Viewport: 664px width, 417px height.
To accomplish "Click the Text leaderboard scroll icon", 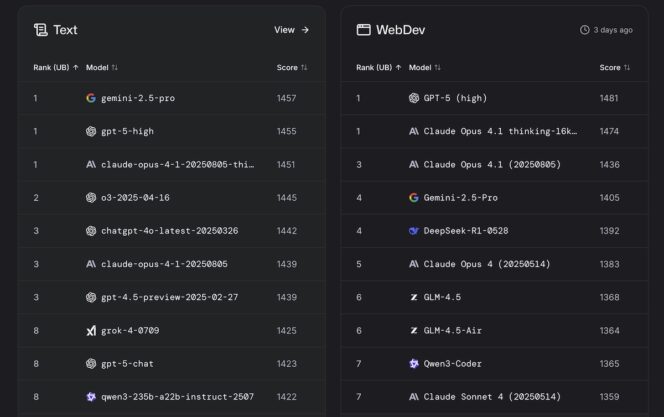I will 40,30.
